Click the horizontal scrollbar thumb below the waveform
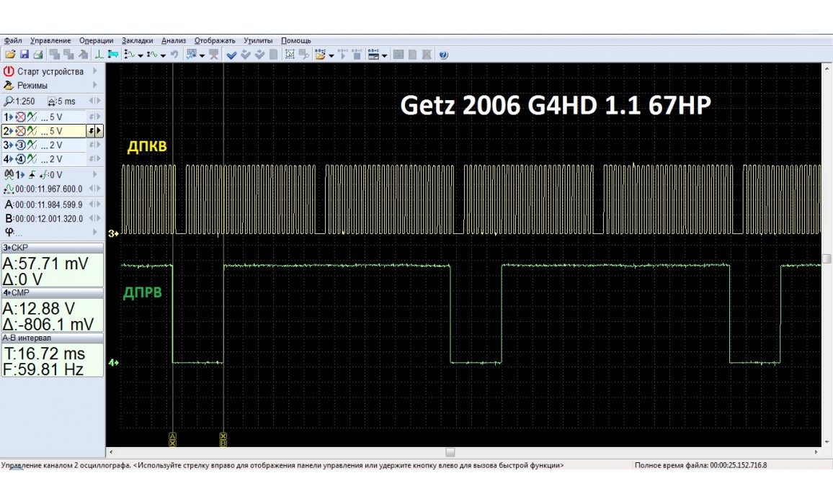The height and width of the screenshot is (504, 833). click(x=450, y=452)
